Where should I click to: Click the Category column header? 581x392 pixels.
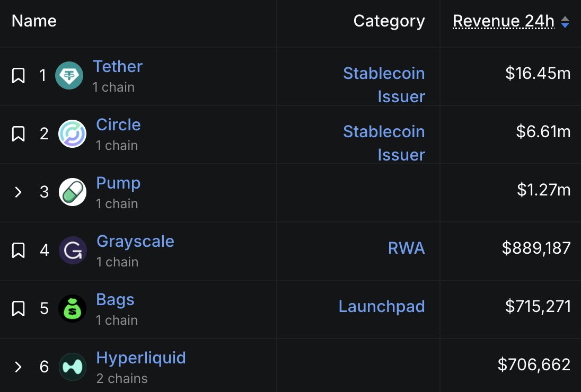tap(389, 21)
